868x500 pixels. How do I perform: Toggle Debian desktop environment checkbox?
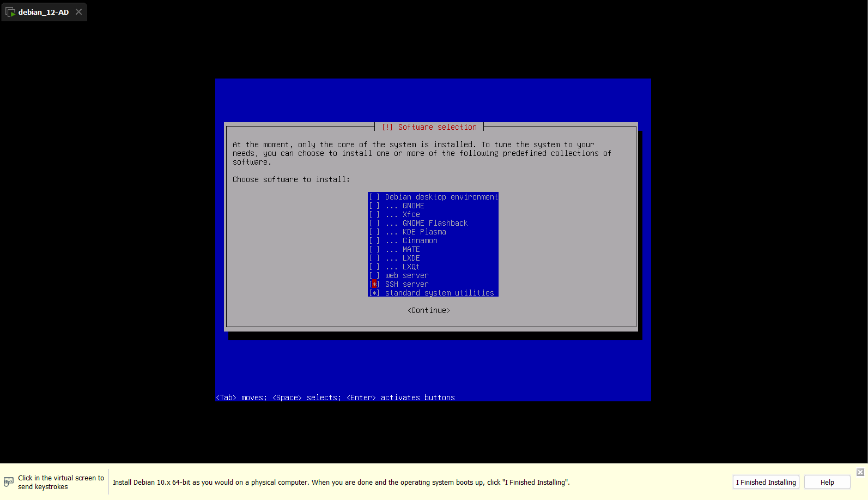point(374,197)
